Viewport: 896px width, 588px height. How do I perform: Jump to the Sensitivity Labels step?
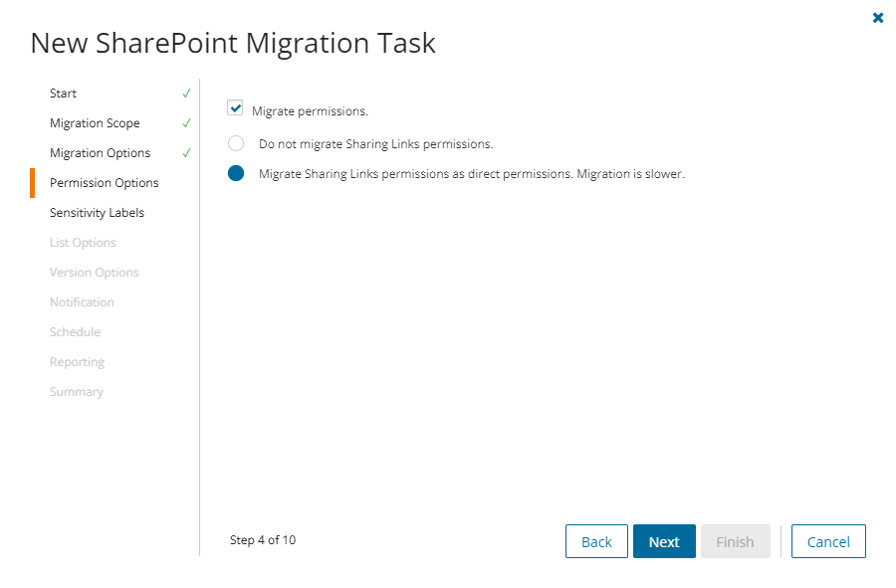pyautogui.click(x=97, y=213)
